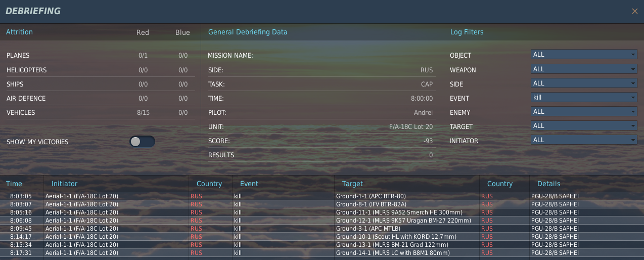644x260 pixels.
Task: Select the Ground-11-1 Smerch kill row
Action: [322, 212]
